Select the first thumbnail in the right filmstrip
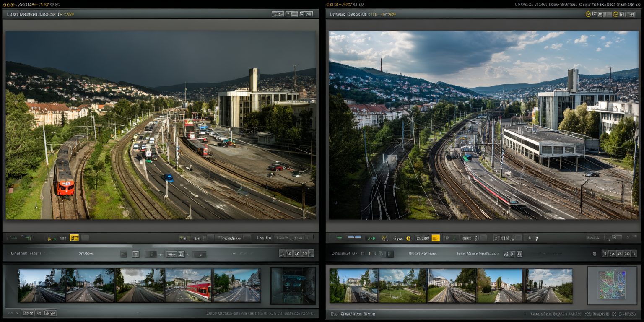 pos(353,286)
